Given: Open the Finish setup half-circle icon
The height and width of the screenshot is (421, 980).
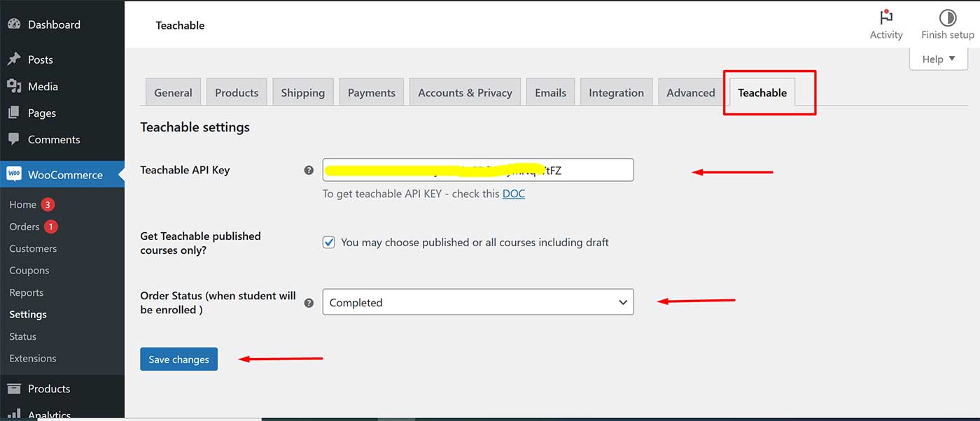Looking at the screenshot, I should (947, 17).
